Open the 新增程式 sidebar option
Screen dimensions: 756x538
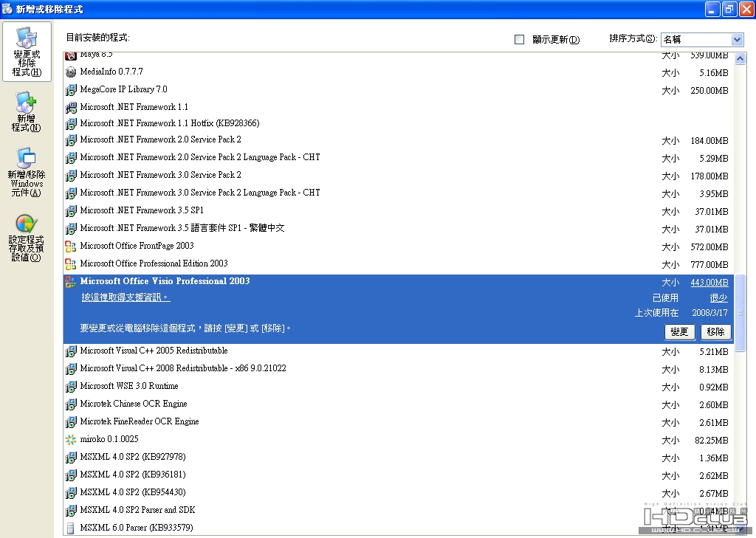[26, 112]
